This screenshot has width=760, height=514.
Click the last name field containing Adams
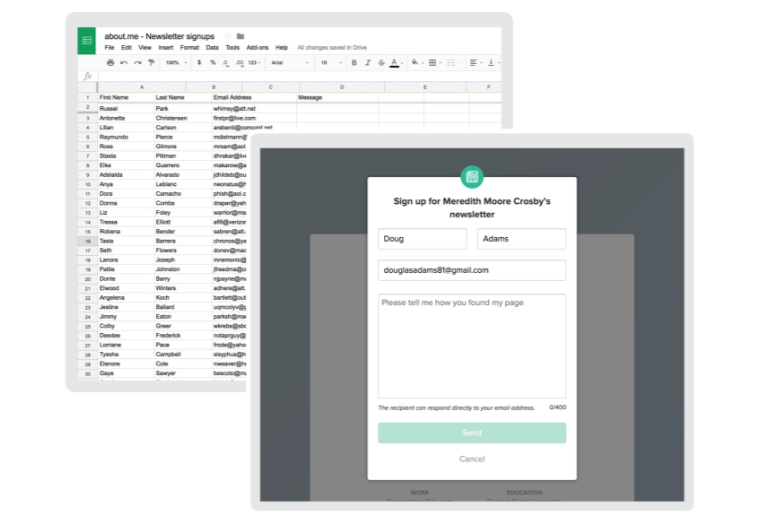(x=521, y=239)
